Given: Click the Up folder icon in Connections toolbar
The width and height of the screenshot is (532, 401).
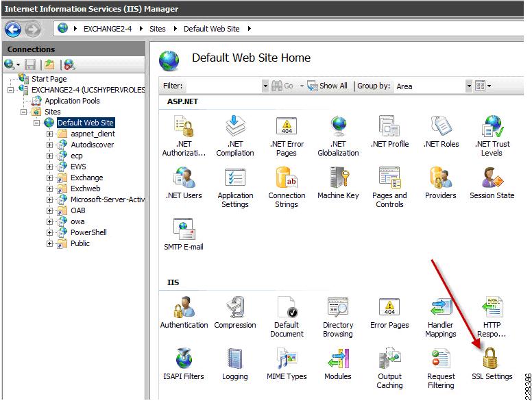Looking at the screenshot, I should click(49, 64).
